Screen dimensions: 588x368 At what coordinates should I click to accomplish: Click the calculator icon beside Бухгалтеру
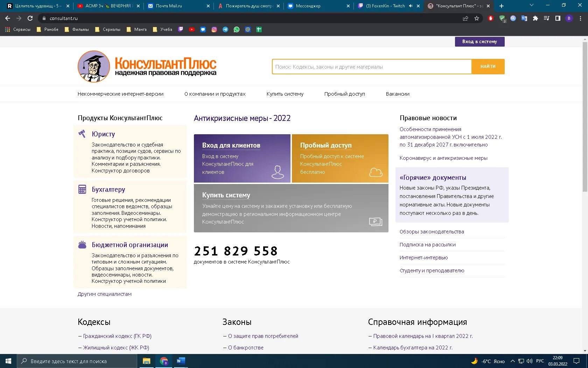tap(82, 189)
